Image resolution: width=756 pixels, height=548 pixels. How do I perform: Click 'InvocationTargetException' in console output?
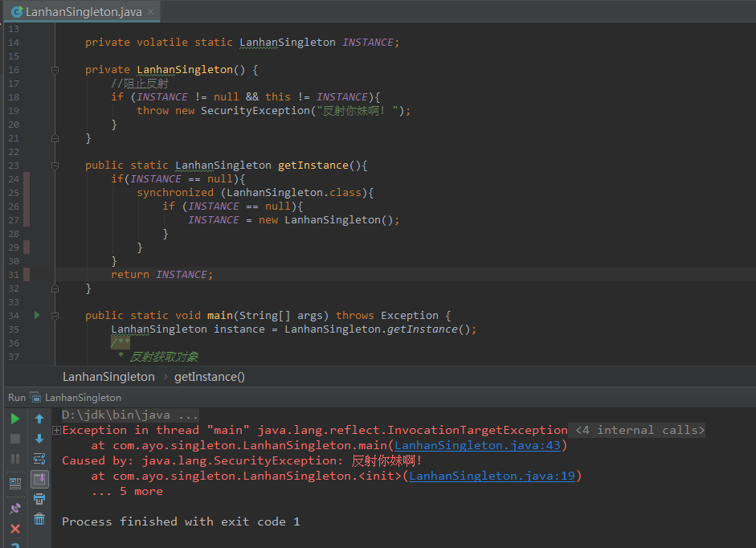[x=477, y=430]
